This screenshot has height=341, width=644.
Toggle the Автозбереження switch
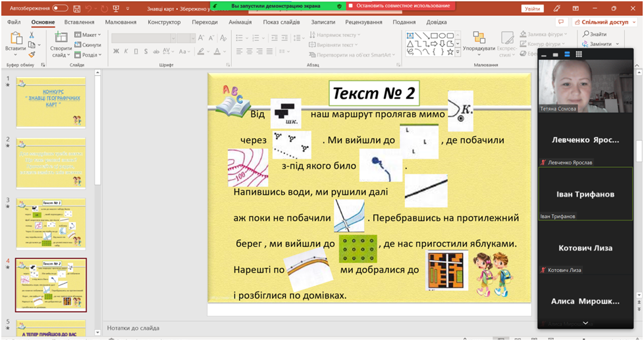tap(60, 8)
